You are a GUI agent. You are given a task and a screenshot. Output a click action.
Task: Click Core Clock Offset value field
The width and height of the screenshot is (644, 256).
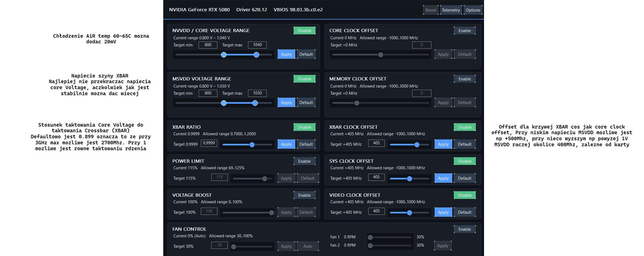point(422,45)
